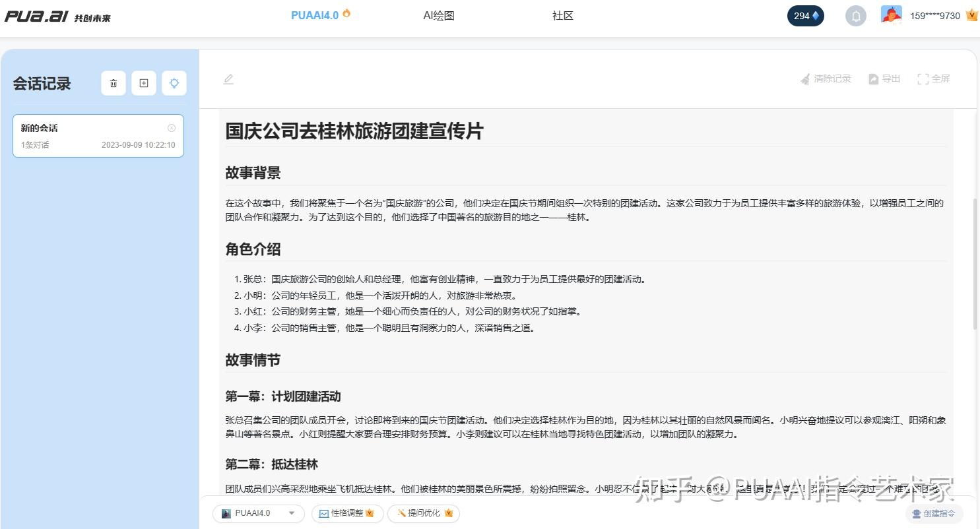Expand the user account menu via avatar
This screenshot has height=529, width=980.
pyautogui.click(x=891, y=15)
